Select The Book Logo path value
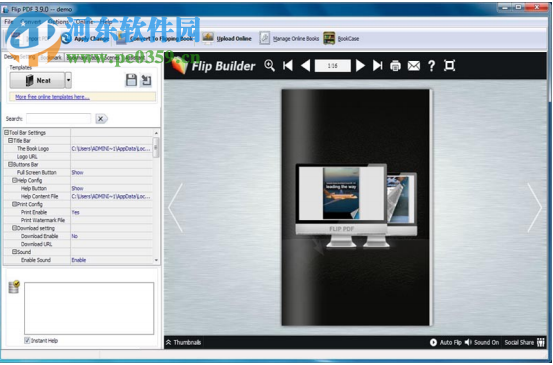The height and width of the screenshot is (365, 553). [111, 148]
